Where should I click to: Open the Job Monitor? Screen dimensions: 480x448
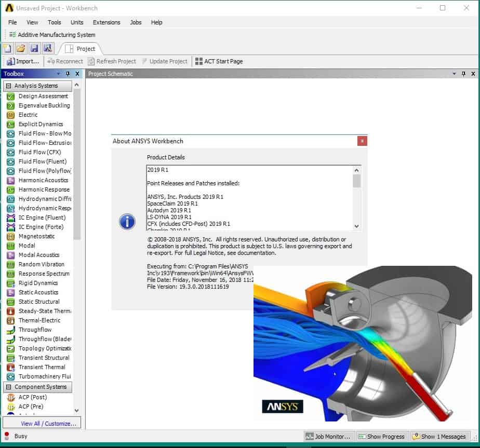coord(328,437)
